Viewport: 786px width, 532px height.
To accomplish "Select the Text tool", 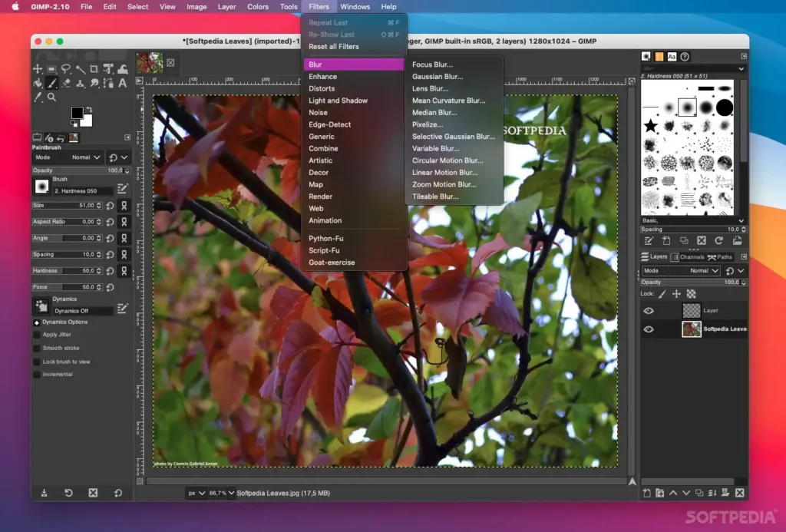I will [122, 83].
